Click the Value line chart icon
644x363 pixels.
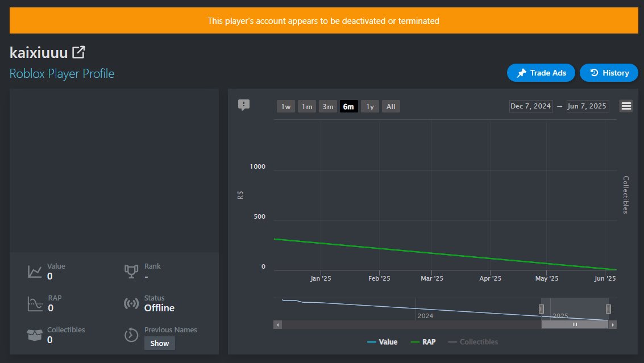point(35,272)
